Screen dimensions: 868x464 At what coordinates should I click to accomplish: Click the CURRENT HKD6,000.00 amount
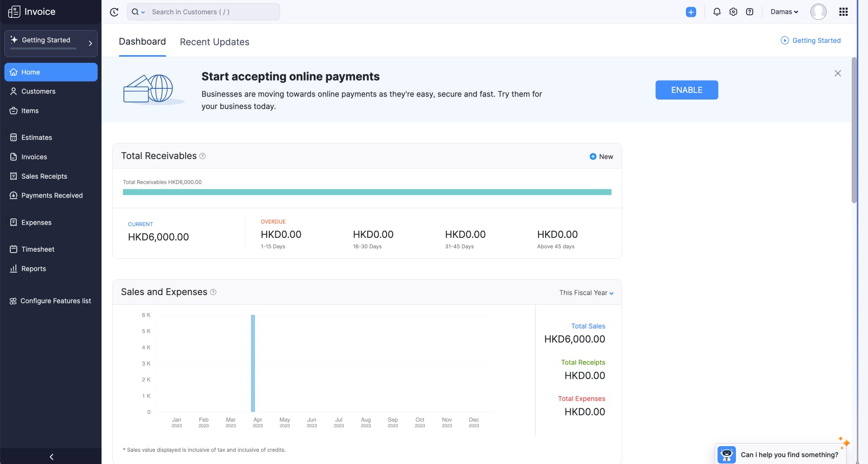pos(158,237)
